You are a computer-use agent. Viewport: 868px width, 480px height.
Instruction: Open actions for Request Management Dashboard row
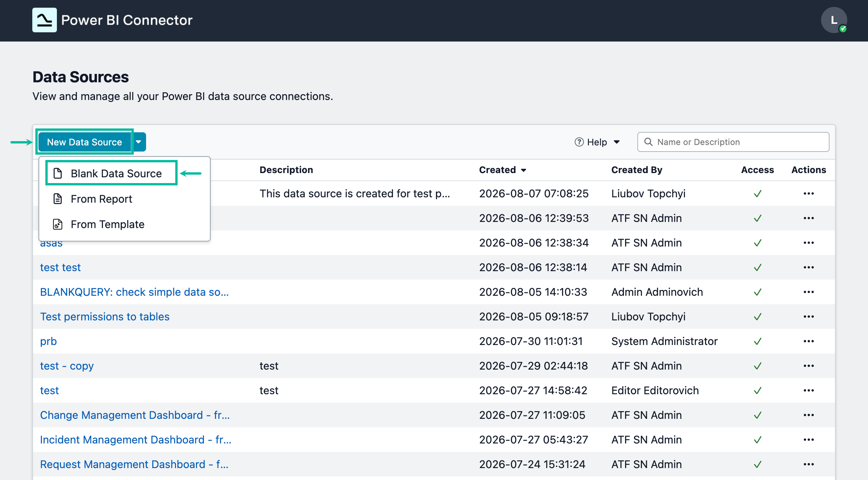pyautogui.click(x=808, y=464)
